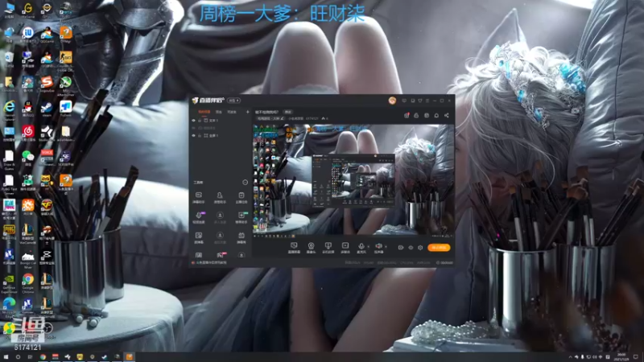Open the screen capture source in bottom toolbar

click(x=294, y=248)
